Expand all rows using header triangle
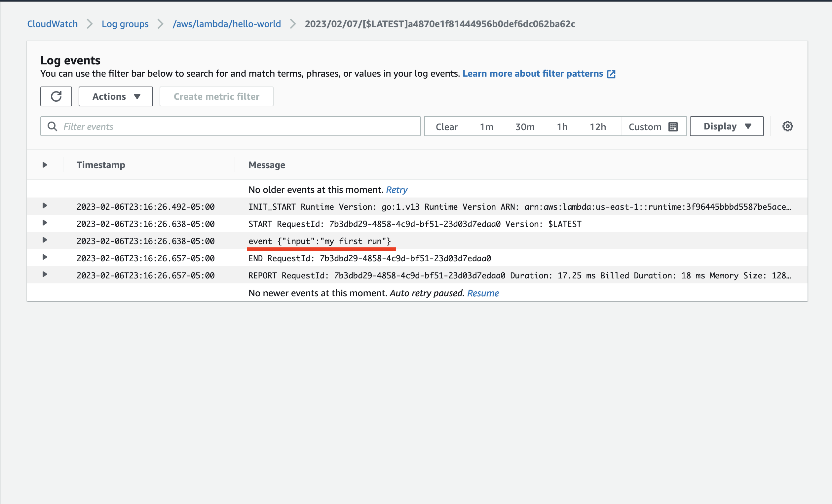 pyautogui.click(x=45, y=165)
